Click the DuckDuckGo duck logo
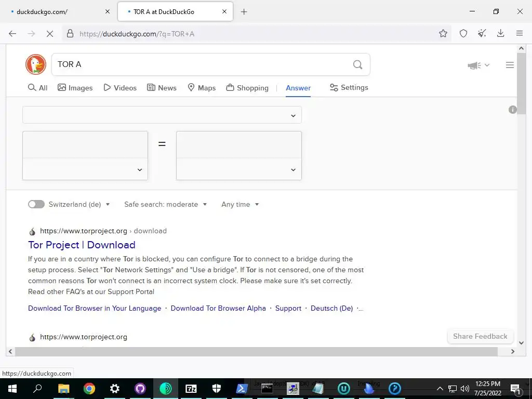The width and height of the screenshot is (532, 399). (x=36, y=64)
